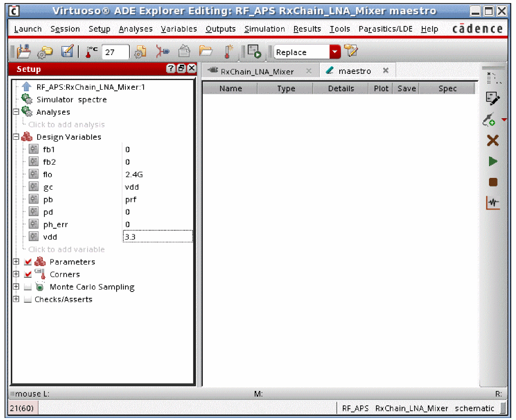Click the Plot waveform results icon

[493, 203]
